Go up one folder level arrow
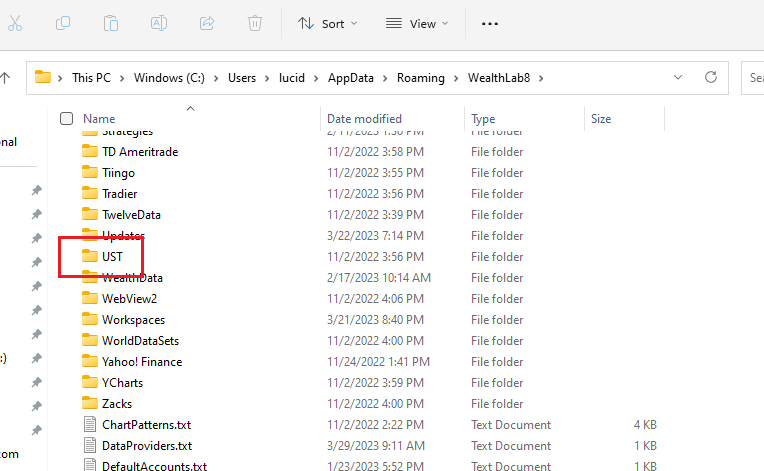 coord(6,77)
